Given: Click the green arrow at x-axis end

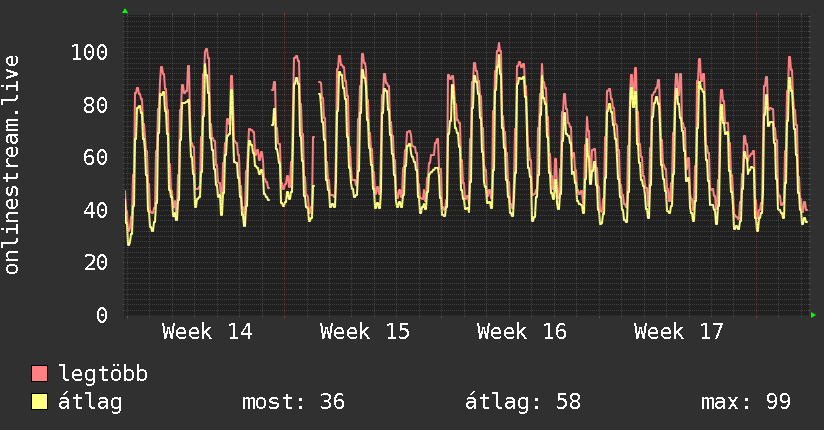Looking at the screenshot, I should point(813,315).
